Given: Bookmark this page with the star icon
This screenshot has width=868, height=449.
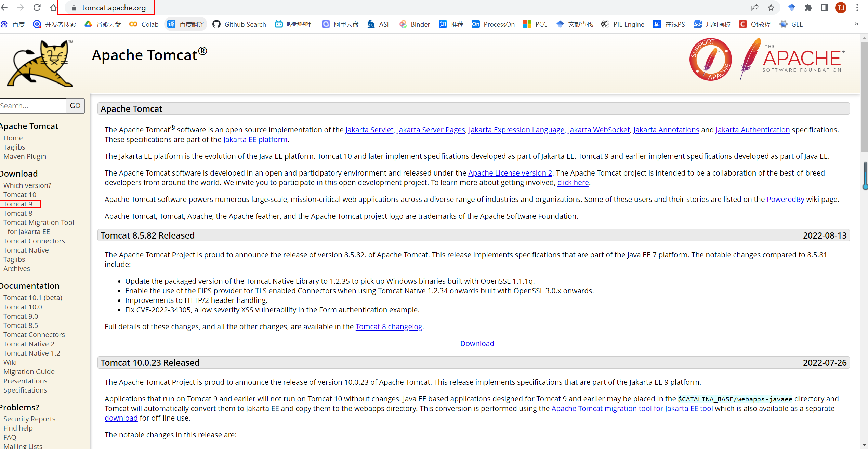Looking at the screenshot, I should (771, 8).
